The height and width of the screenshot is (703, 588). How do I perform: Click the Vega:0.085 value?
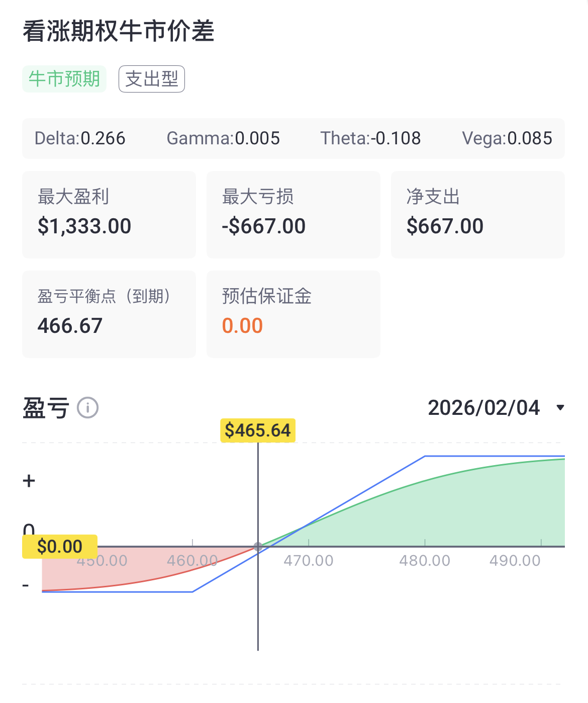pyautogui.click(x=507, y=138)
